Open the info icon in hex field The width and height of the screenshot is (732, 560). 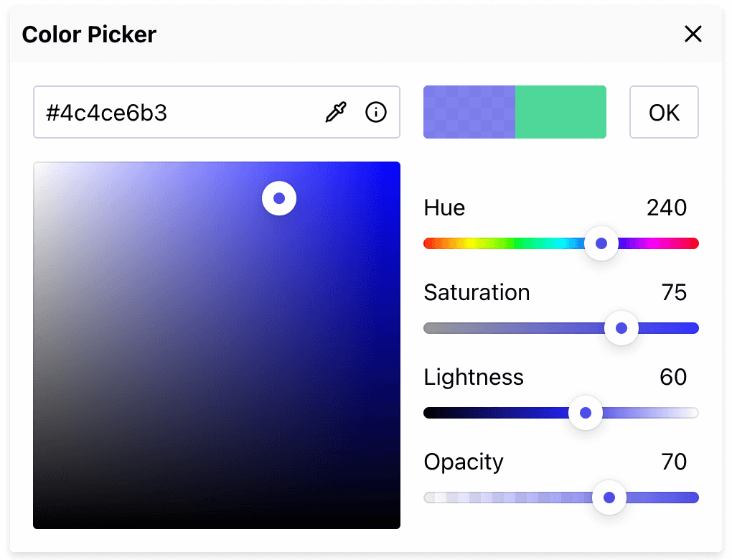click(376, 112)
